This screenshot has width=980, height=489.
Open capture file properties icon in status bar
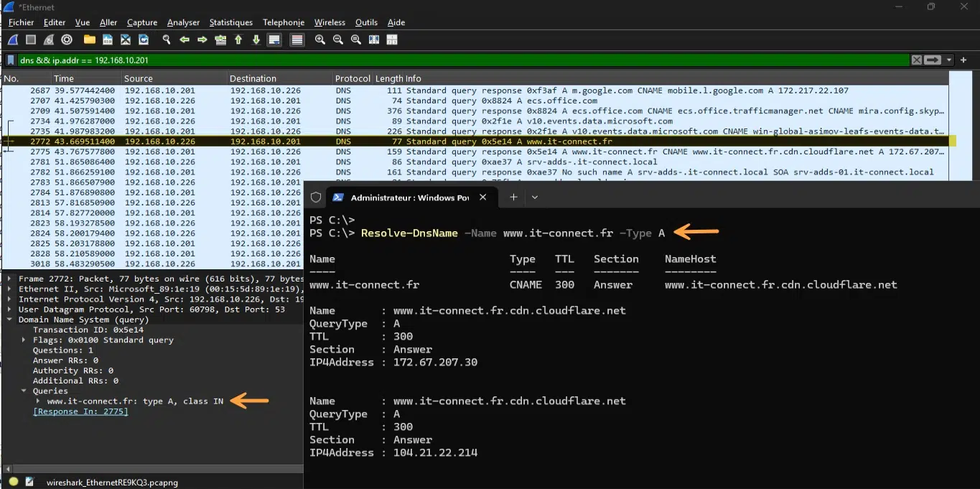coord(29,482)
